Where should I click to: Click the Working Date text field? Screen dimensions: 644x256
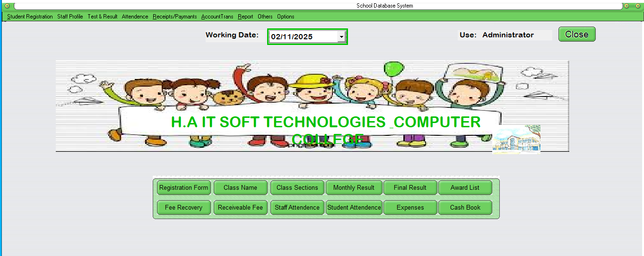[303, 37]
